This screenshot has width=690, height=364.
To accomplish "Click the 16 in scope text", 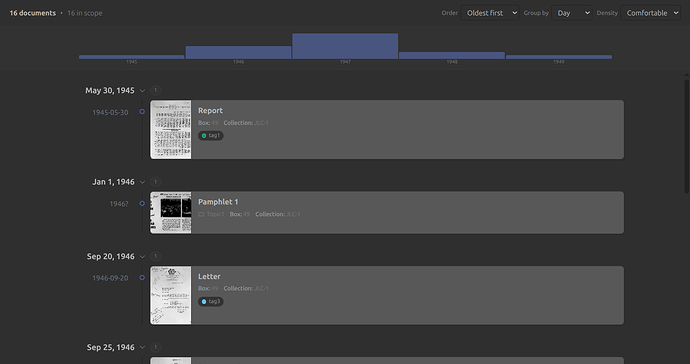I will pos(84,13).
